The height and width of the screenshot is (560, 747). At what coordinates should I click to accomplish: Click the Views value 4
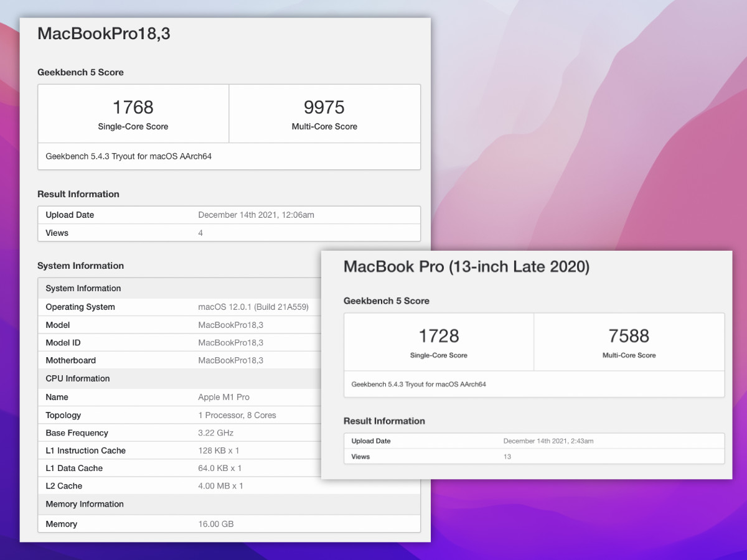point(200,233)
